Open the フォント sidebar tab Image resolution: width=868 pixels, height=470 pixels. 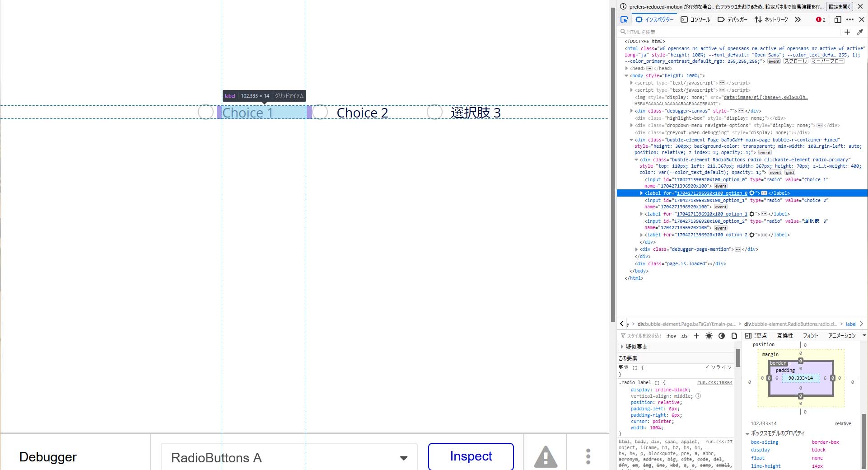pyautogui.click(x=811, y=336)
